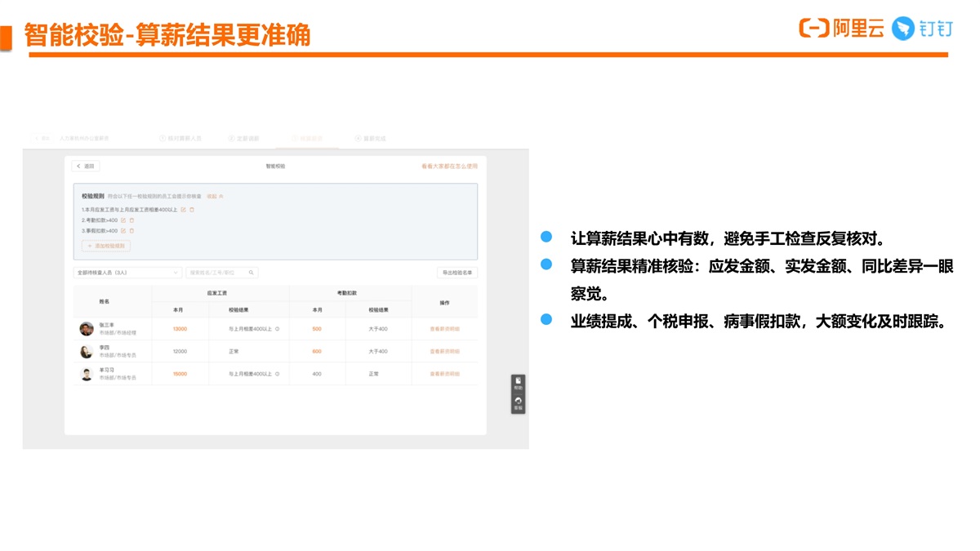Click edit icon next to 考勤扣款>400 rule
Image resolution: width=980 pixels, height=551 pixels.
tap(123, 220)
